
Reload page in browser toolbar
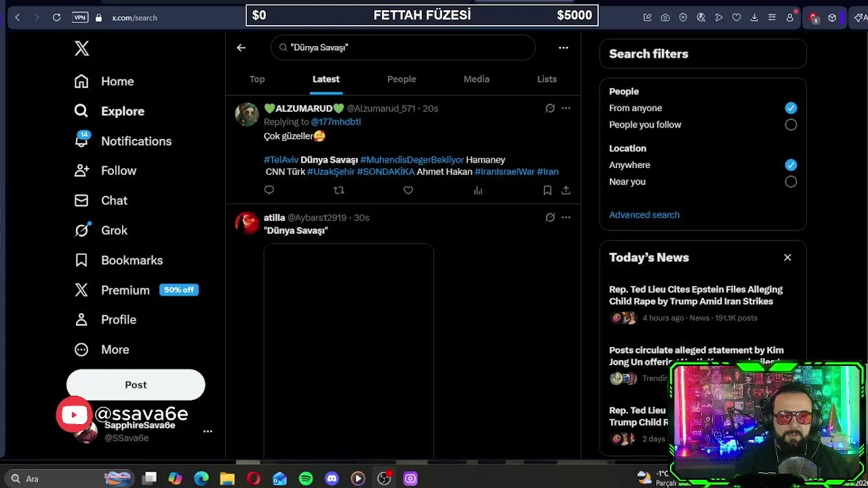[x=57, y=18]
